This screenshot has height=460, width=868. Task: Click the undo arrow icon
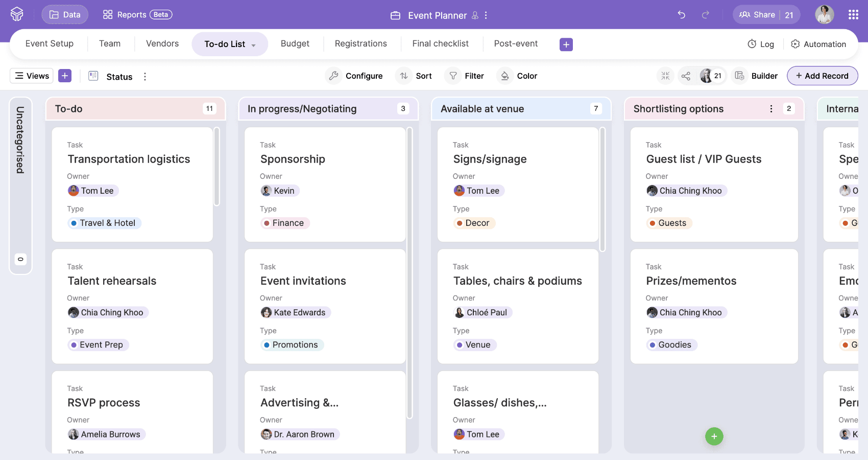681,15
